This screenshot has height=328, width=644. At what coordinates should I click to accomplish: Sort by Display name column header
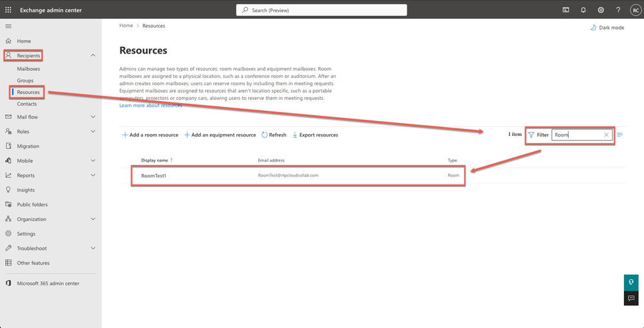pos(157,160)
